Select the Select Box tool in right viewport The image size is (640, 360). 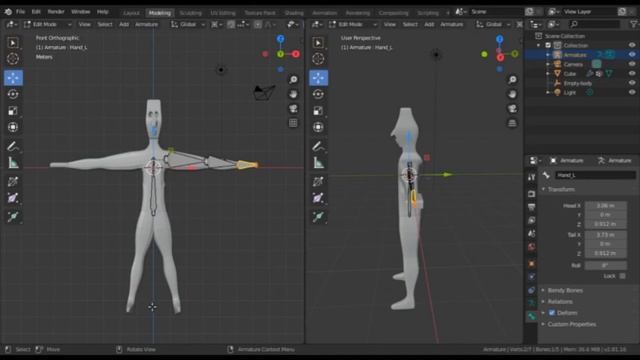pos(318,43)
